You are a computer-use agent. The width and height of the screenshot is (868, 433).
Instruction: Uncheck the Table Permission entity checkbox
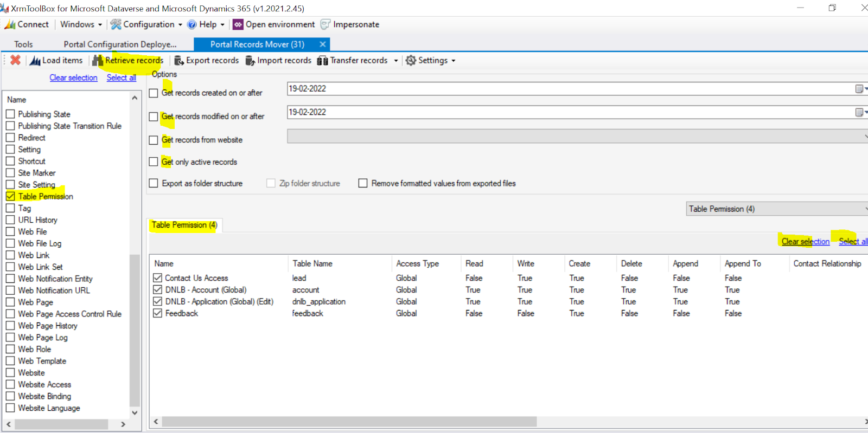click(x=10, y=196)
